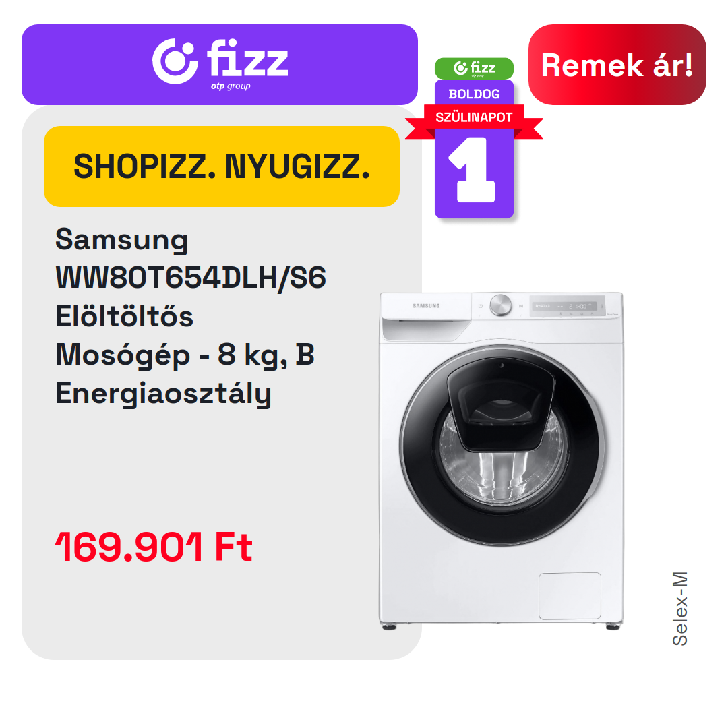Click the washer display panel

pos(568,307)
